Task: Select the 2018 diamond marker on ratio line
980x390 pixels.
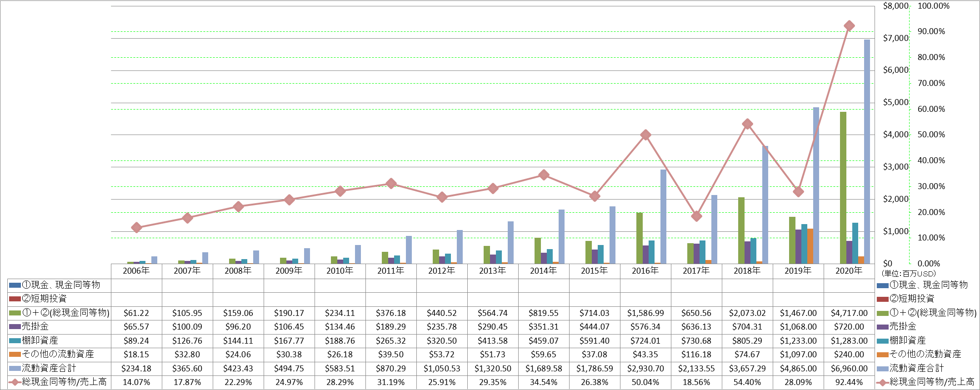Action: (x=747, y=124)
